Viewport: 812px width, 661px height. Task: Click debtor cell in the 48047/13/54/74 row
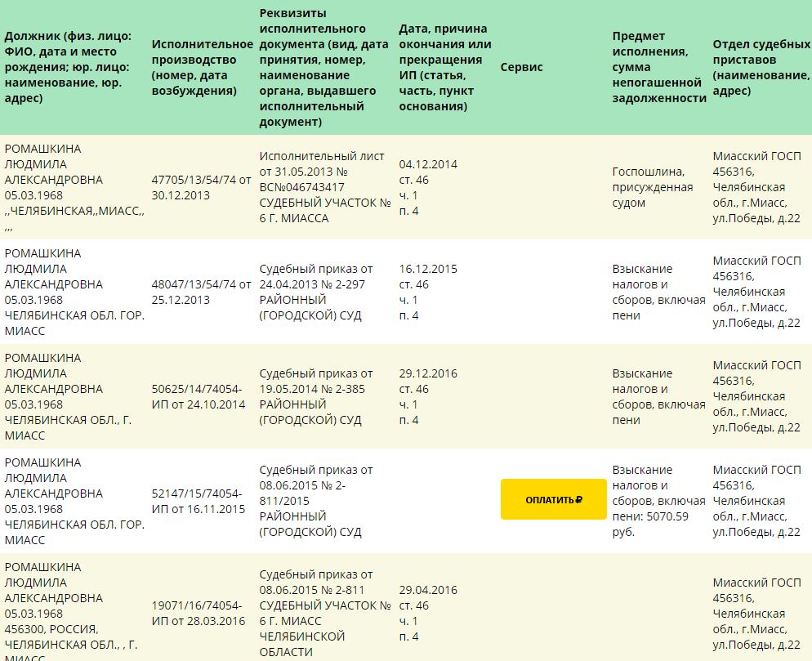tap(74, 293)
